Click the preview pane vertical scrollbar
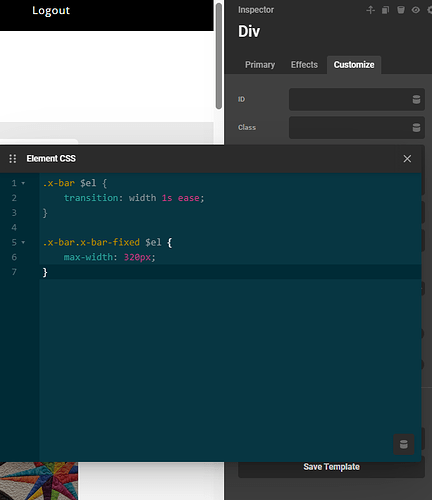 219,56
